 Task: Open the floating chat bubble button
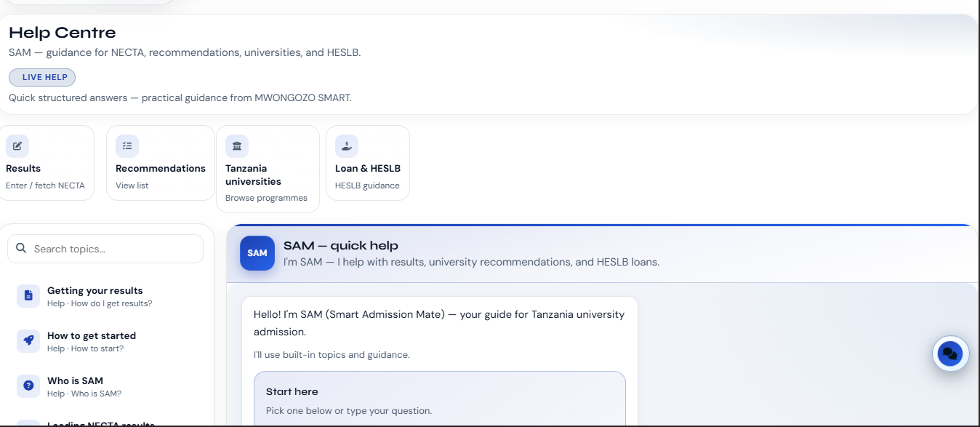[x=950, y=354]
